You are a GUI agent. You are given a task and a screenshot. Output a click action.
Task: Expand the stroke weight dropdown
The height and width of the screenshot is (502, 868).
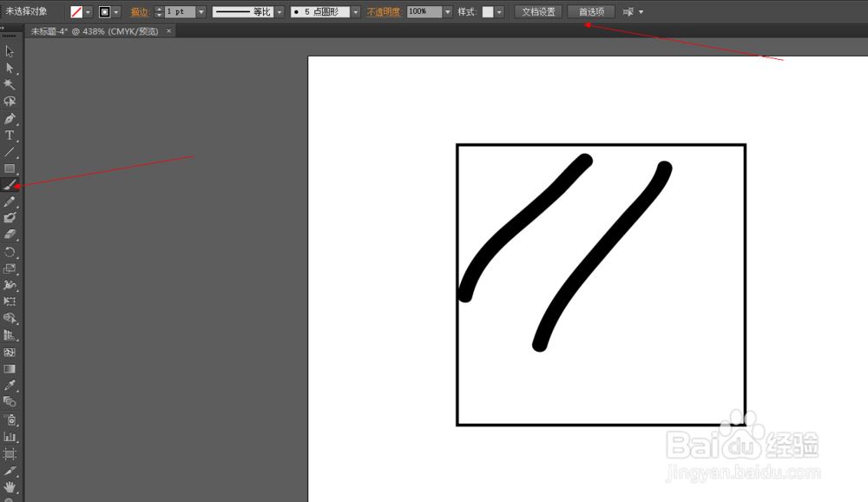coord(201,11)
